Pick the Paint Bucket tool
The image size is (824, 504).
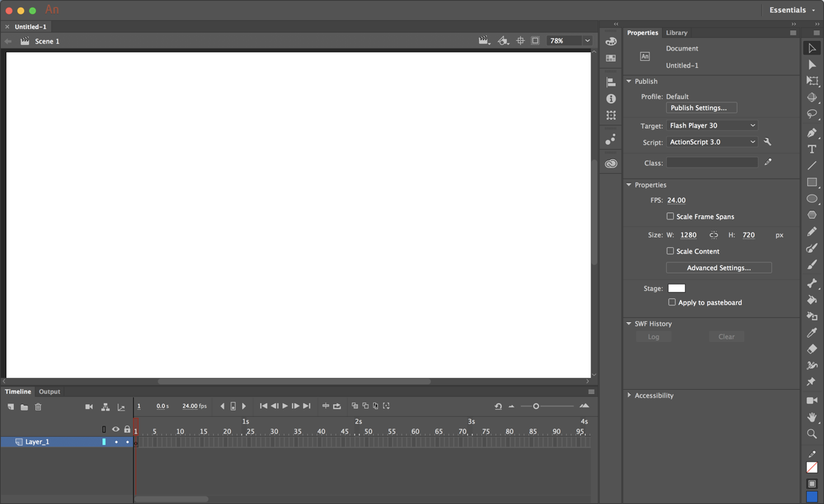[x=812, y=300]
